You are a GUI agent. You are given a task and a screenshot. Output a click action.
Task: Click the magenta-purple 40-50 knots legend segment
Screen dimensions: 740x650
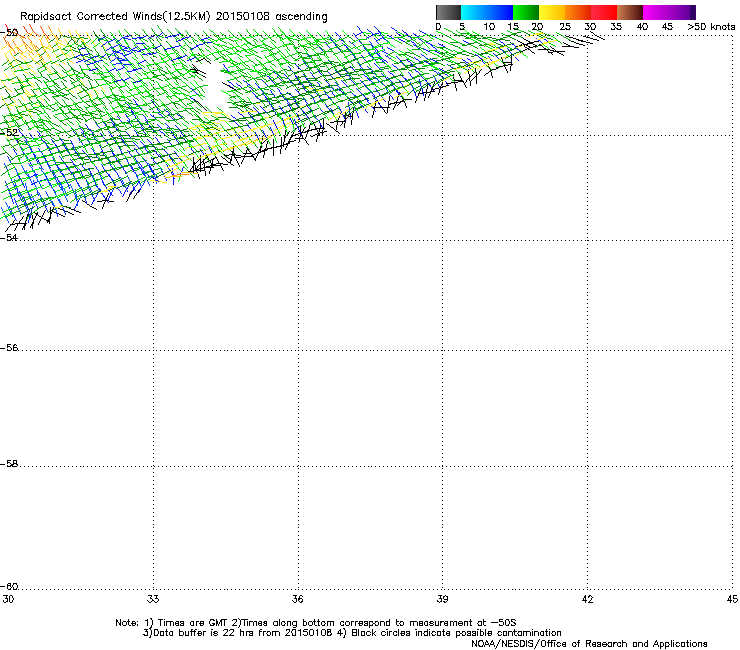tap(669, 12)
